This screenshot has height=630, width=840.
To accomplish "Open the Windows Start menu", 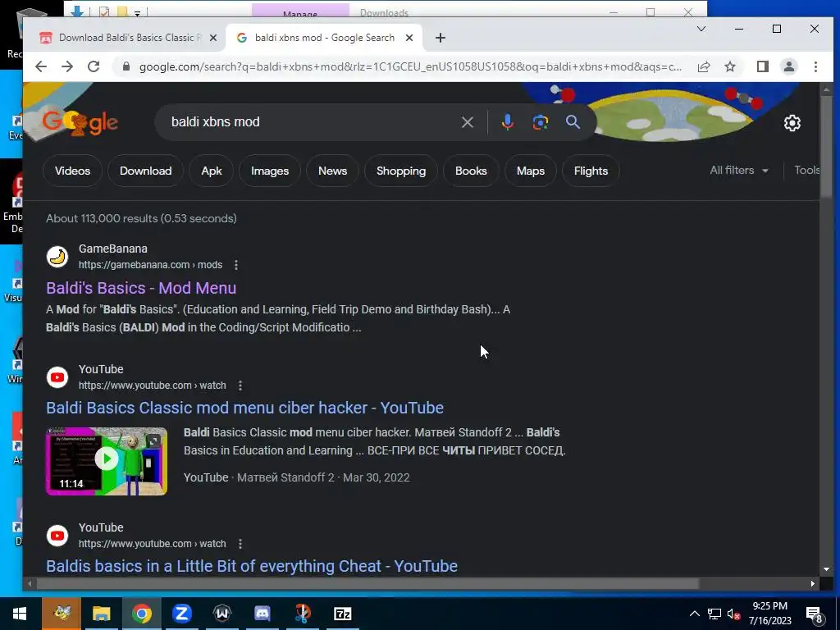I will (x=20, y=614).
